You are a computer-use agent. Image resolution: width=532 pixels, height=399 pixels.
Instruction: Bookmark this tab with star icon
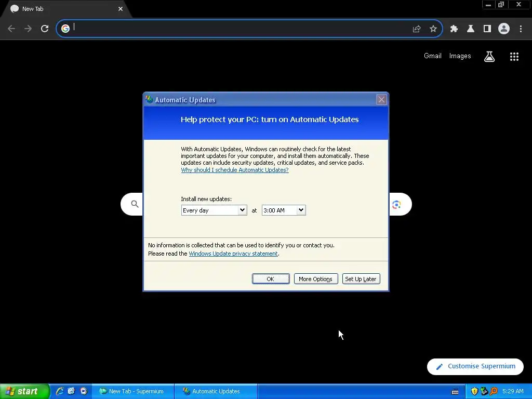click(433, 29)
